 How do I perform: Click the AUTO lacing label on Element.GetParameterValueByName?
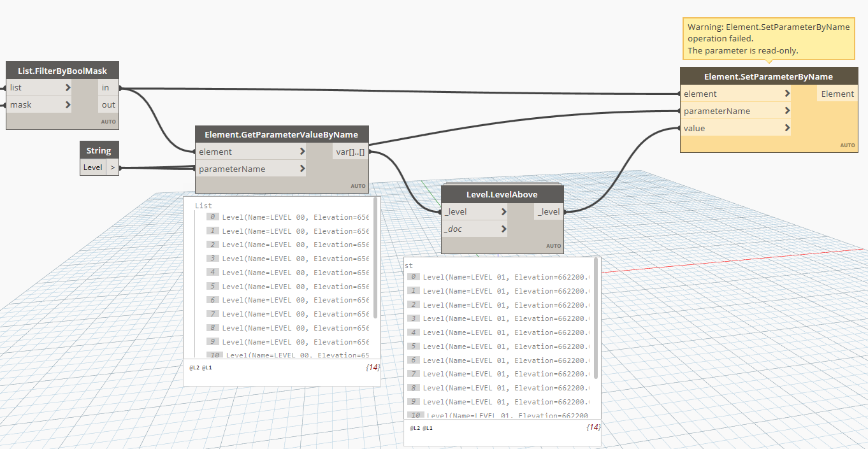click(358, 186)
